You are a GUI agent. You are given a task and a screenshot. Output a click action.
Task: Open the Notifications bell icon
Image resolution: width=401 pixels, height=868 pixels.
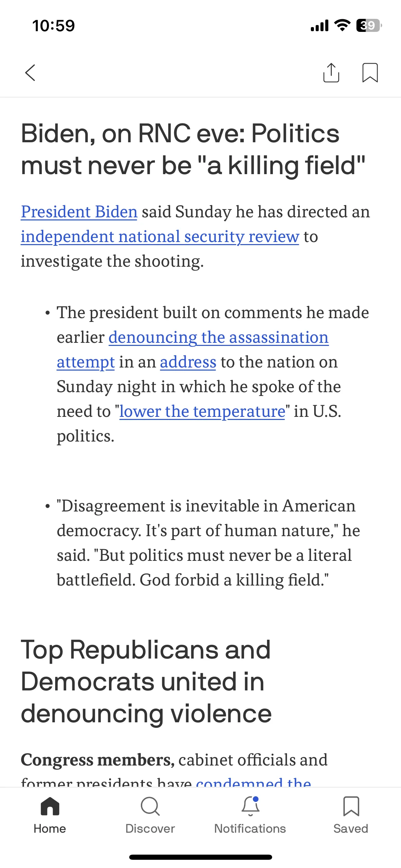pyautogui.click(x=251, y=806)
